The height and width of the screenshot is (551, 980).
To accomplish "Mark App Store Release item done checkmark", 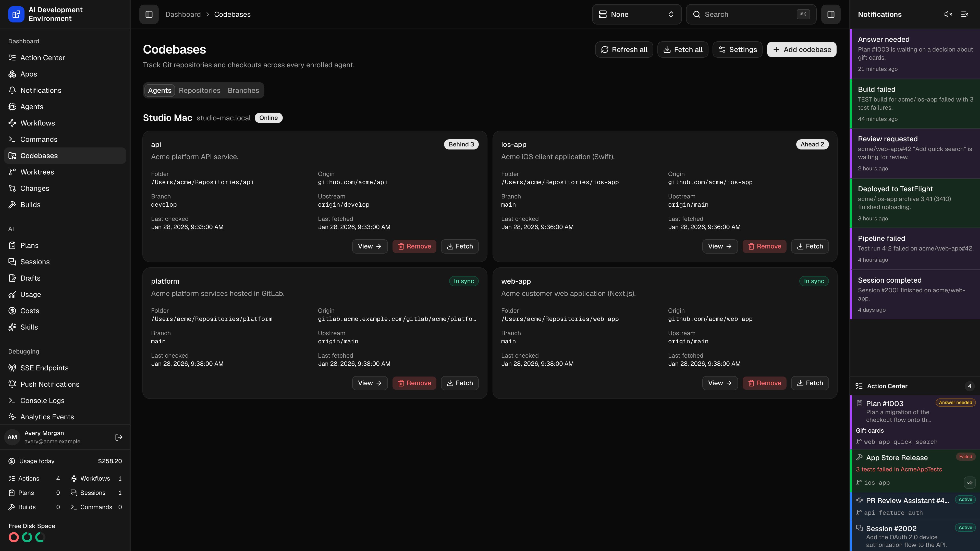I will click(x=969, y=483).
